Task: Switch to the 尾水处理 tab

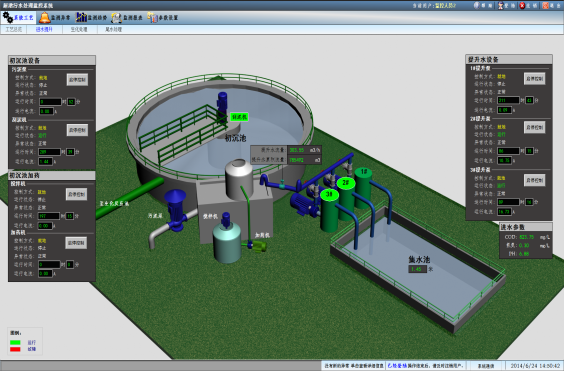Action: (113, 30)
